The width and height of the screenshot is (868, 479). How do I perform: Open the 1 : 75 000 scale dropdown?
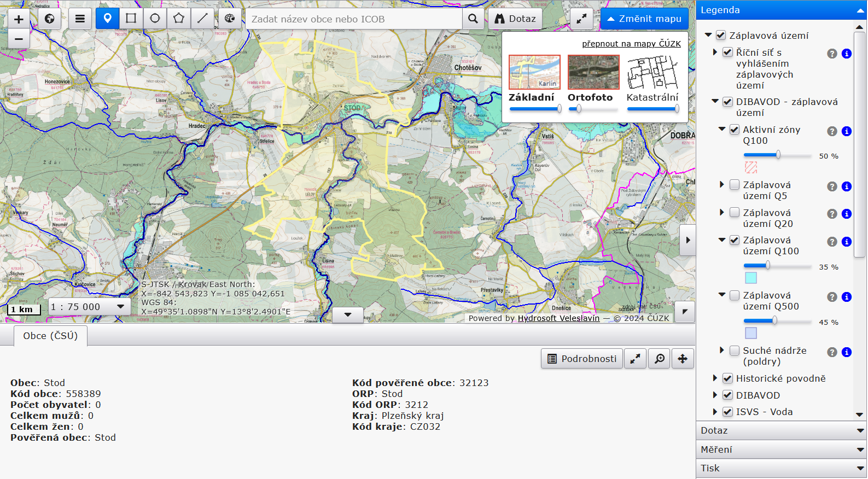coord(89,307)
